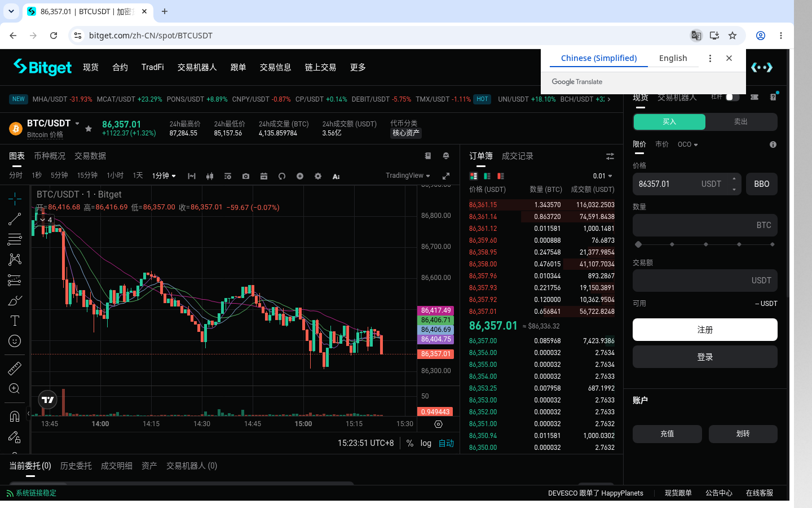Click the 划转 transfer button

(x=743, y=434)
